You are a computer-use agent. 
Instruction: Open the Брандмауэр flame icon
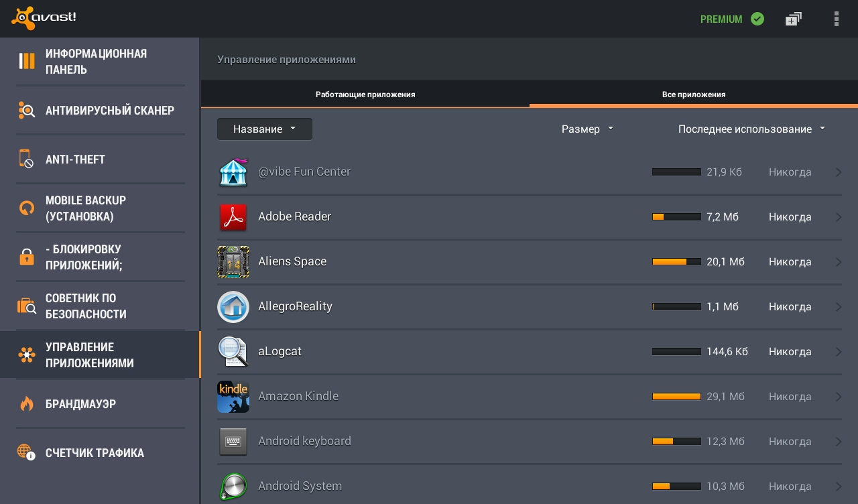coord(27,403)
